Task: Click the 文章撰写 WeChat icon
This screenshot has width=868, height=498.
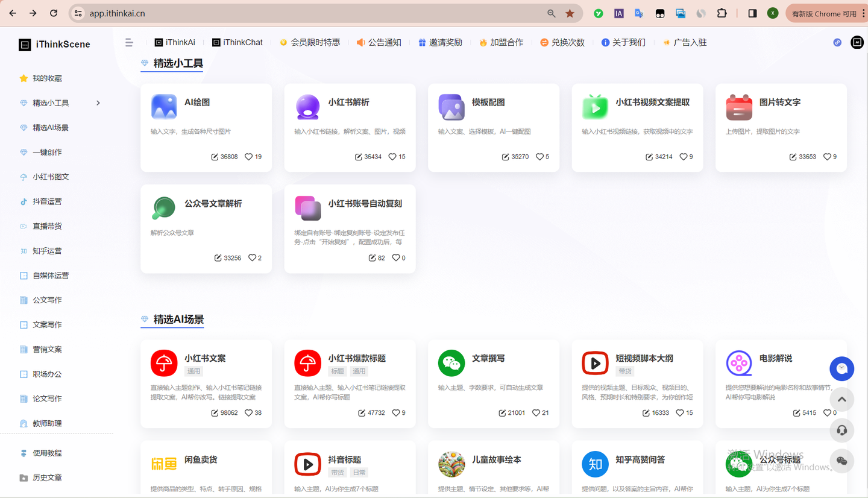Action: (451, 363)
